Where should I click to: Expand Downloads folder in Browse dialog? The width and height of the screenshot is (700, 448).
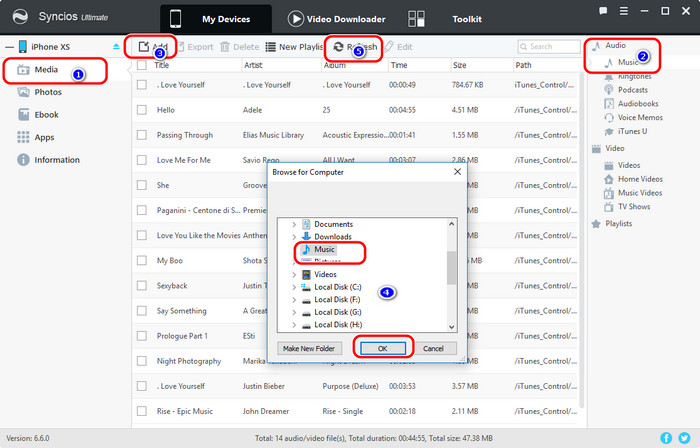tap(294, 237)
